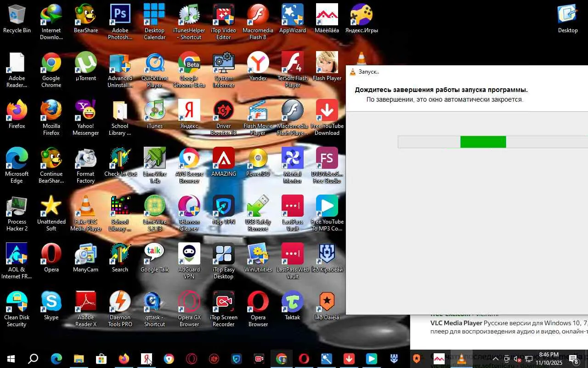Screen dimensions: 588x368
Task: Open AOL & Internet desktop shortcut
Action: [x=17, y=261]
